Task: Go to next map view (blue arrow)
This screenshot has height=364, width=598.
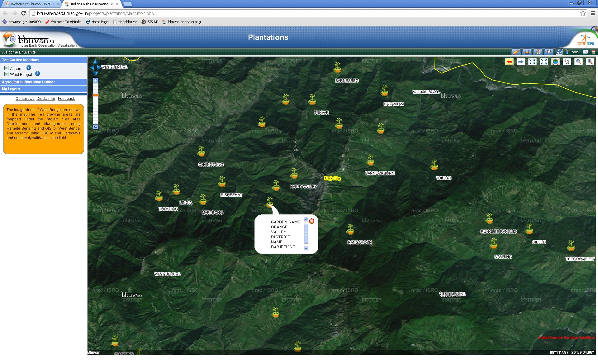Action: (x=521, y=62)
